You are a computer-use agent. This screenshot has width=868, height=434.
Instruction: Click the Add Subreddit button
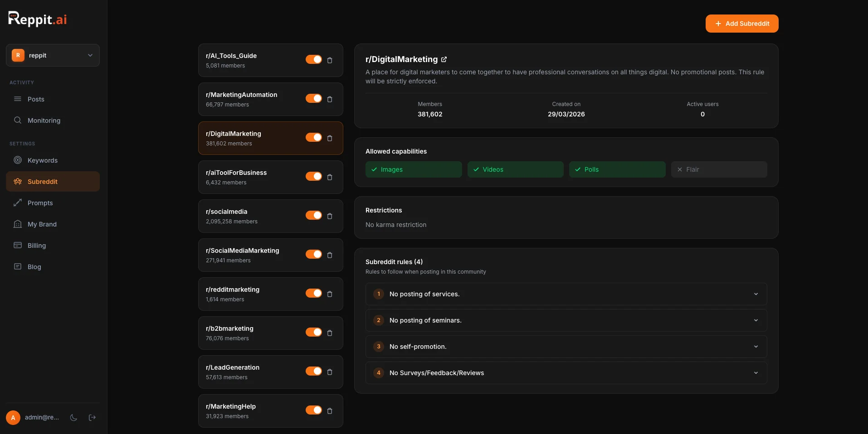coord(741,24)
